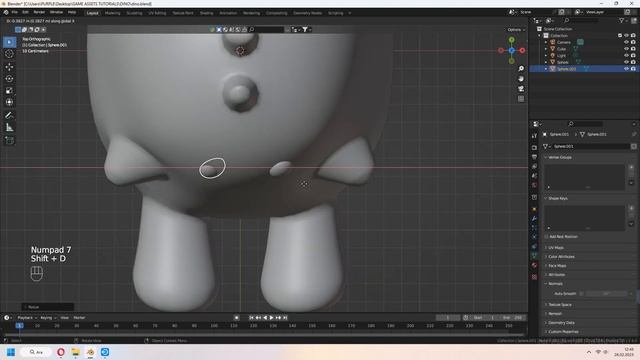Disable Camera object in renders
640x360 pixels.
pyautogui.click(x=633, y=42)
